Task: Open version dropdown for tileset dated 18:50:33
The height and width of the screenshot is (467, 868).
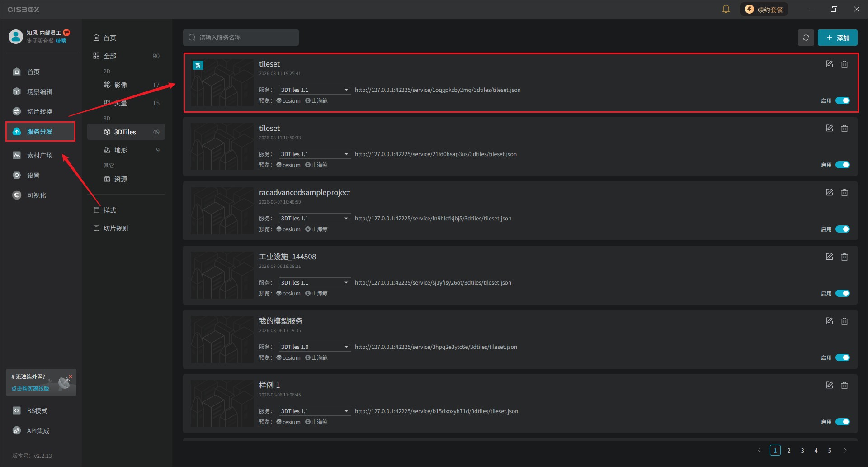Action: pos(315,154)
